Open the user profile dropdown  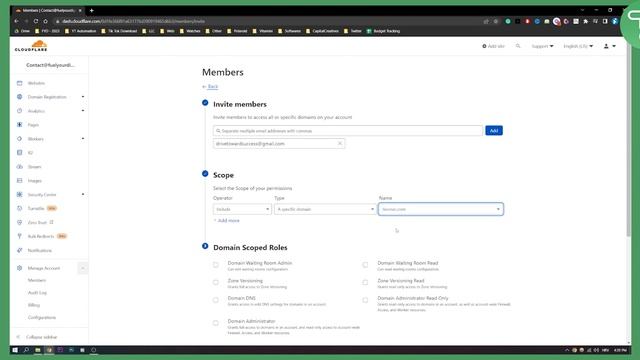pyautogui.click(x=609, y=46)
